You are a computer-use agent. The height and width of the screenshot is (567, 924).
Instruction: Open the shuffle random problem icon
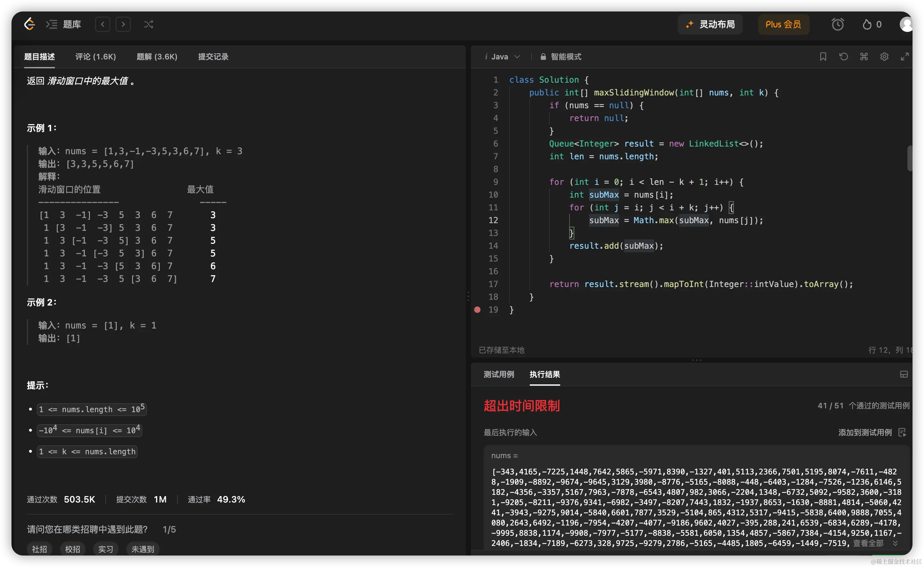tap(148, 24)
